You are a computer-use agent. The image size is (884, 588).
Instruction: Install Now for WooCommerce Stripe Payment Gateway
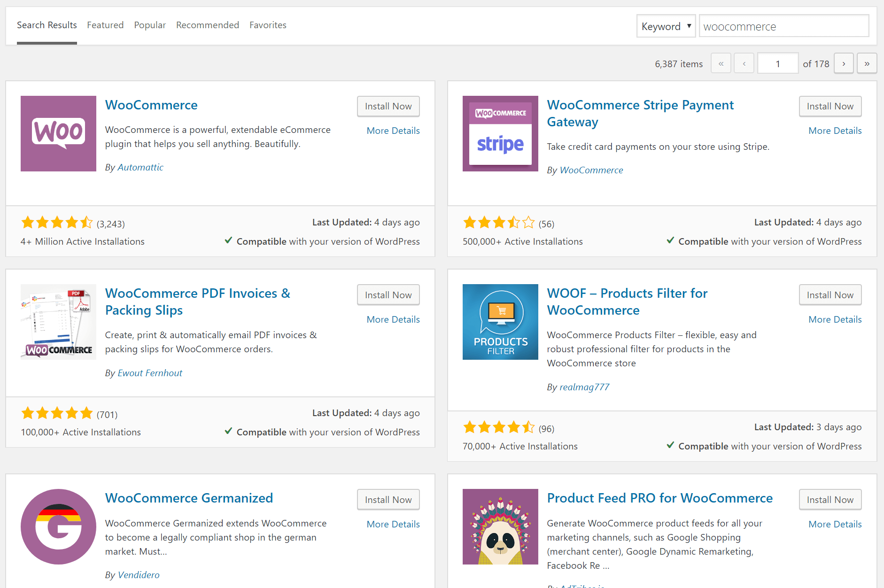830,106
